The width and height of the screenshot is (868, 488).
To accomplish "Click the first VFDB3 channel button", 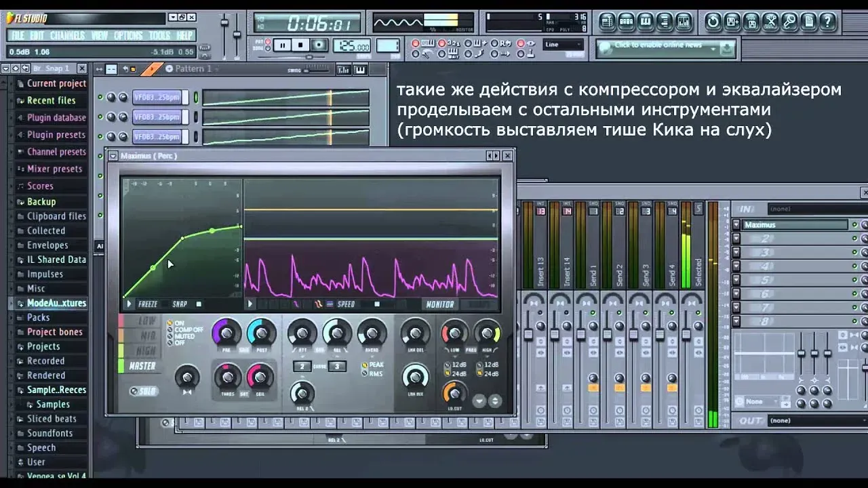I will click(157, 98).
